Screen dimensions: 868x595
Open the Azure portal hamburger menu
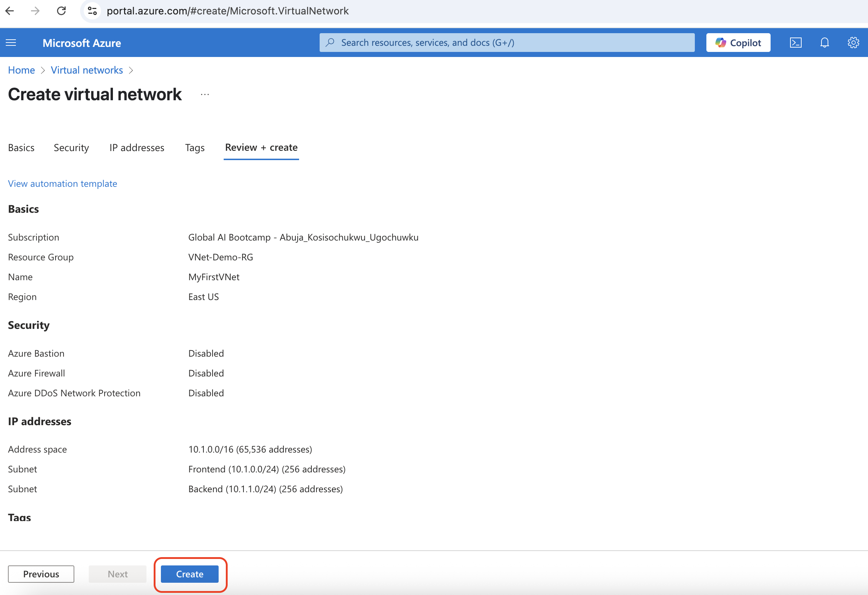click(11, 43)
